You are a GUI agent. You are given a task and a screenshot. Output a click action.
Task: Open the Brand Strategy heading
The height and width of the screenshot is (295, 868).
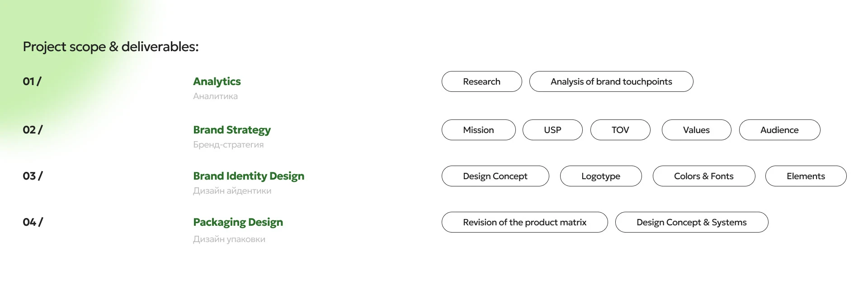point(232,130)
